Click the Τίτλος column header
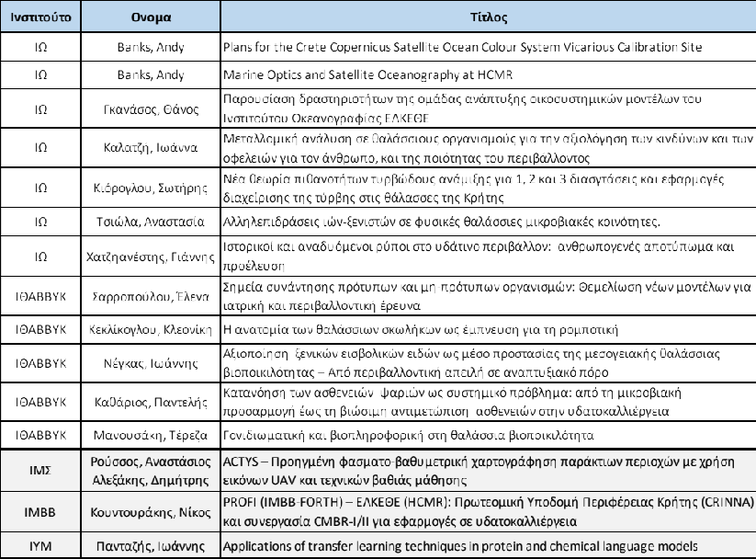Screen dimensions: 756x559 [x=487, y=17]
